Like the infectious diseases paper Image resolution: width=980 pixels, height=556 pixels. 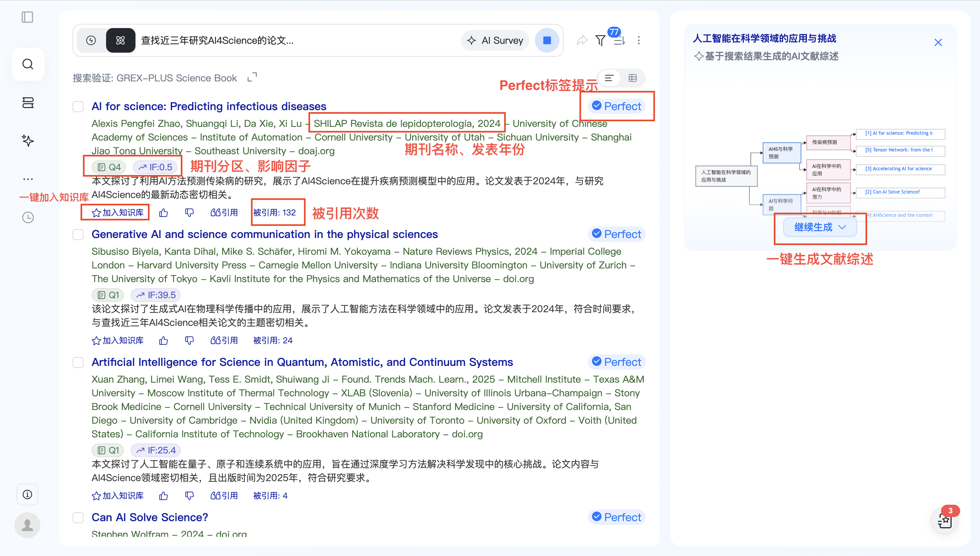[x=164, y=213]
